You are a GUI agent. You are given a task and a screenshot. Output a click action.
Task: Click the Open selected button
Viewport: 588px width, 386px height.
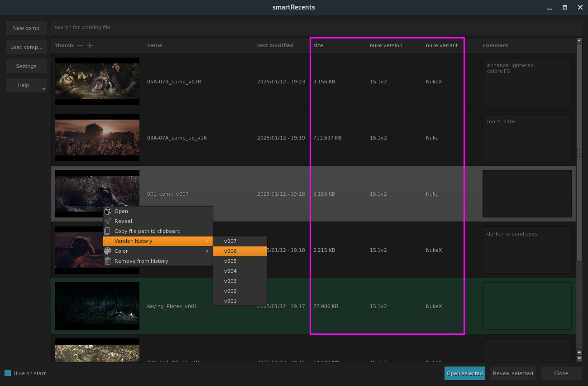pos(464,373)
